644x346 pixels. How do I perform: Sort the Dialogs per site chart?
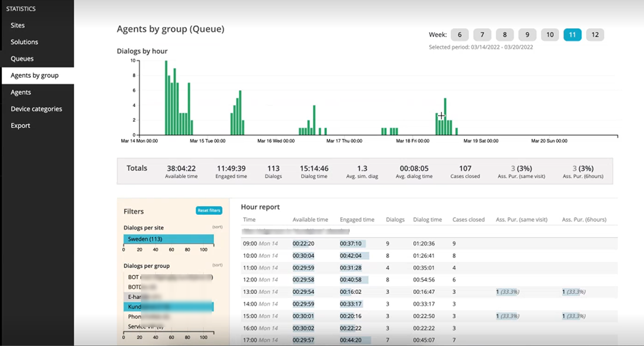click(217, 227)
